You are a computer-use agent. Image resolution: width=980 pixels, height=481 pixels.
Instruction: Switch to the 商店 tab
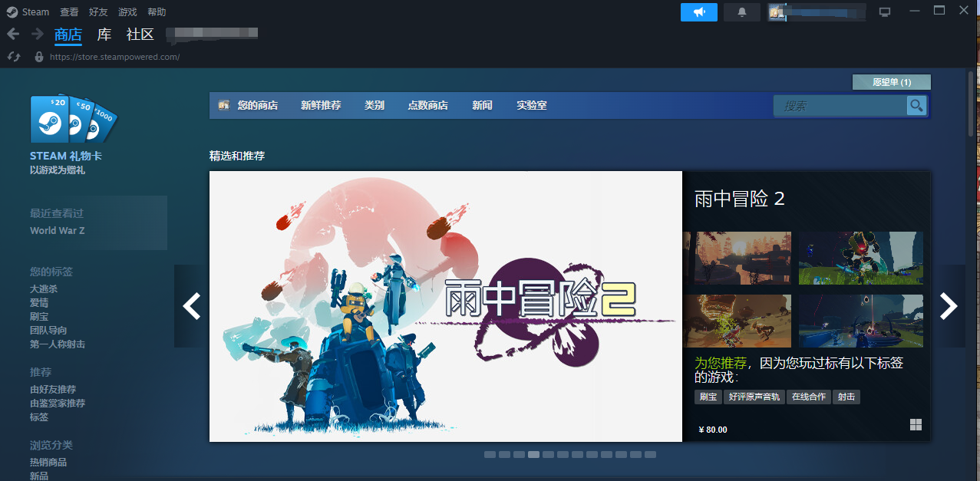68,35
